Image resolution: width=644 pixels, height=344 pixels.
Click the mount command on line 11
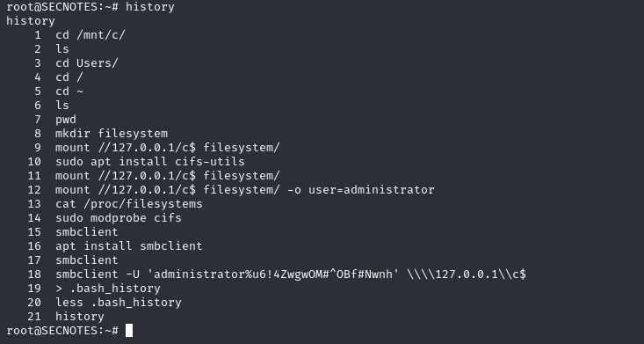tap(168, 176)
